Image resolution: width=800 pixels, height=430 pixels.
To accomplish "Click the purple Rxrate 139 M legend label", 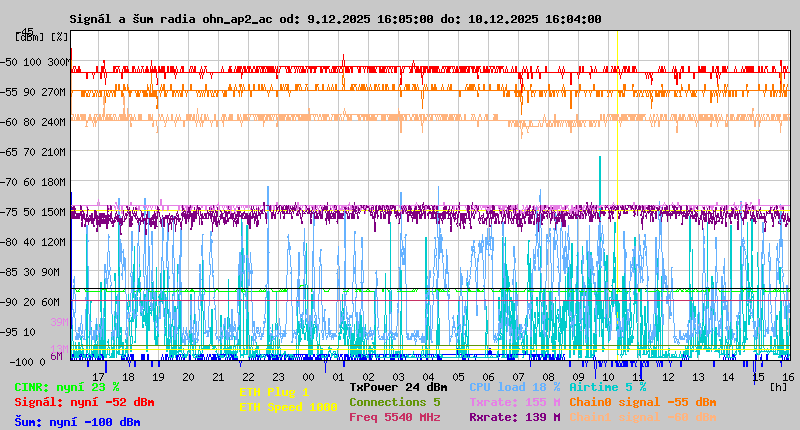I will pyautogui.click(x=515, y=417).
